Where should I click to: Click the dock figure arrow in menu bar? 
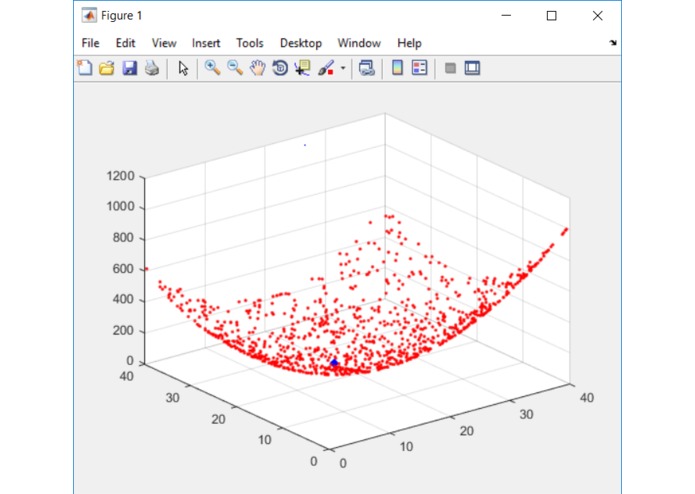click(613, 43)
